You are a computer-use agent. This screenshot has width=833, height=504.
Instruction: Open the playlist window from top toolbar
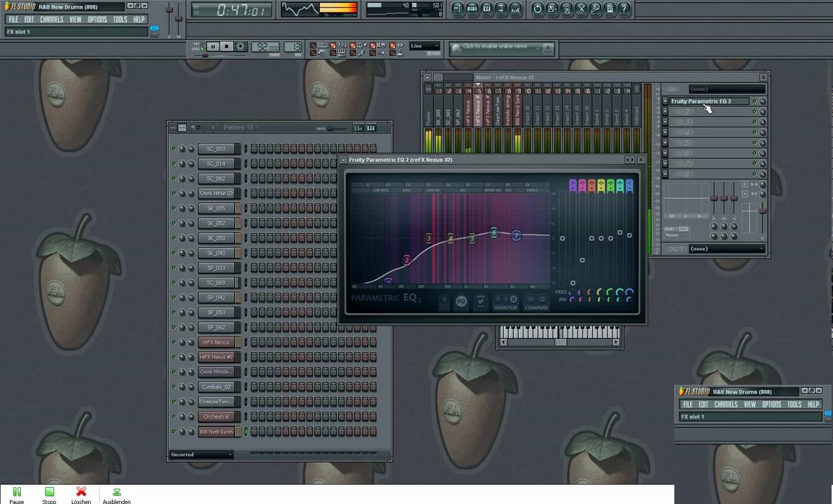pos(457,9)
